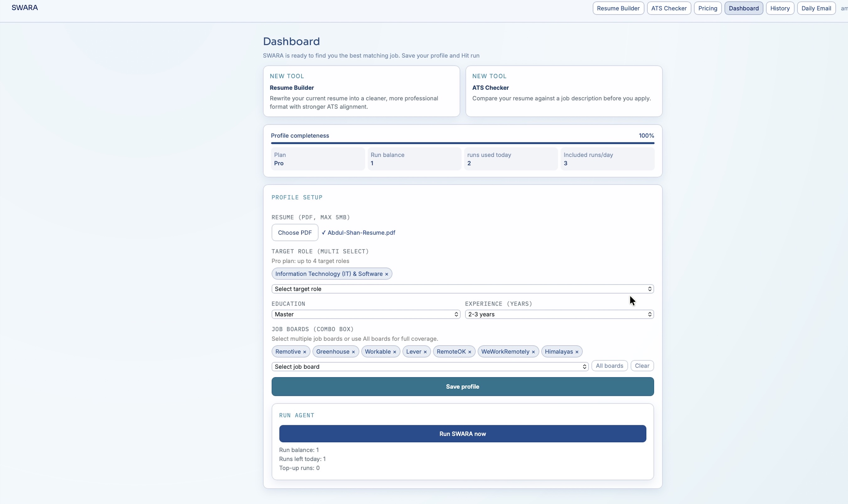The image size is (848, 504).
Task: Remove the Himalayas job board chip
Action: pyautogui.click(x=577, y=352)
